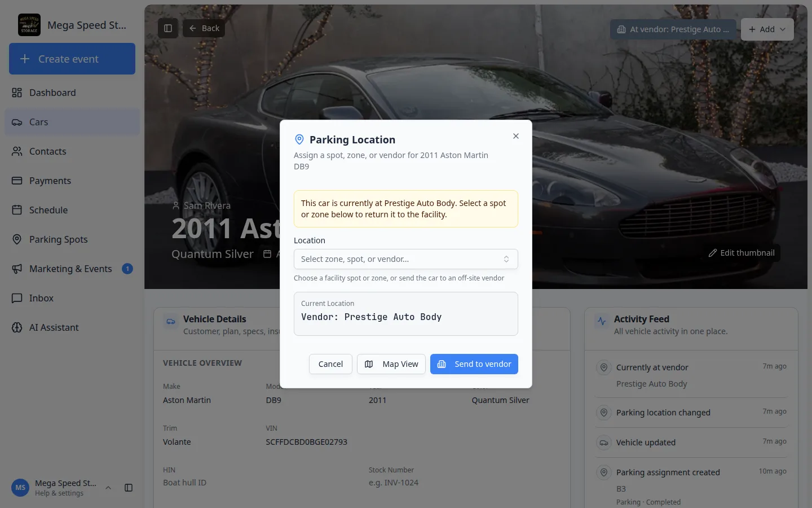Image resolution: width=812 pixels, height=508 pixels.
Task: Open Map View
Action: click(x=391, y=364)
